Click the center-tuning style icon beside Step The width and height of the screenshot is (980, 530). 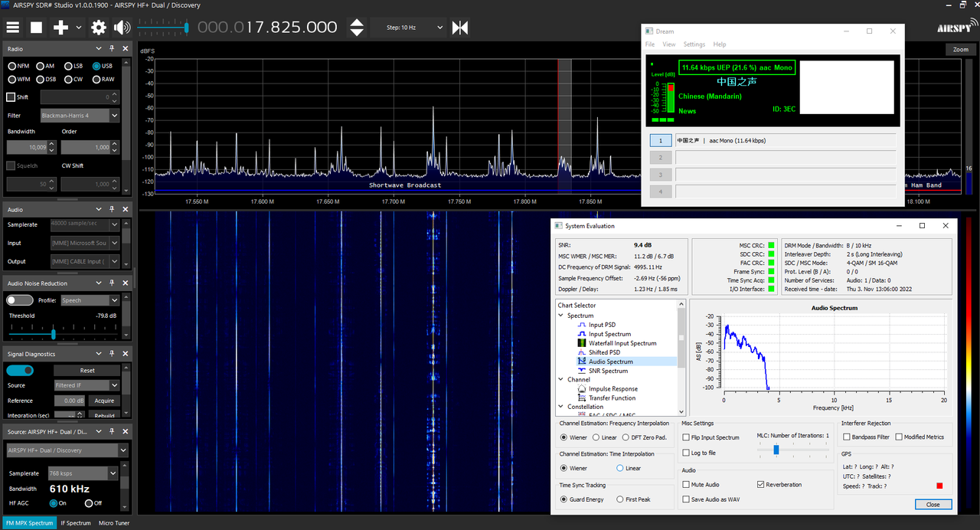(x=459, y=28)
